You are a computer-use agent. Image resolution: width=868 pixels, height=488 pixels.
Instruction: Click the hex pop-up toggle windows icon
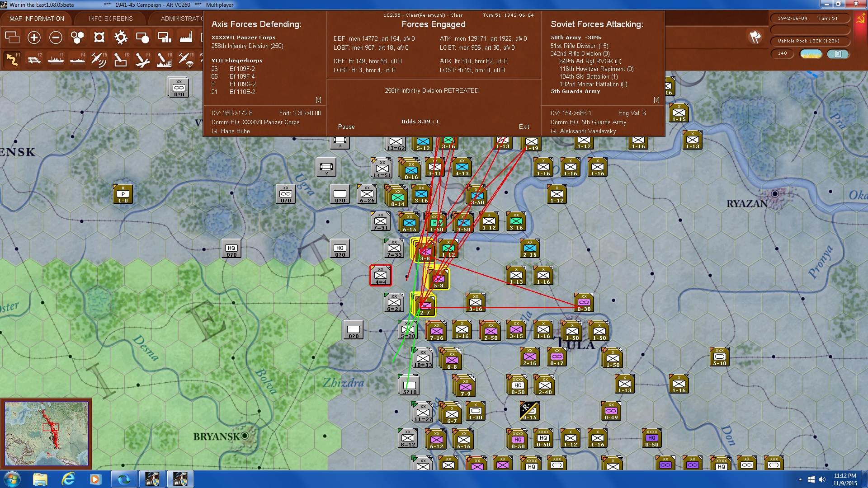click(x=12, y=38)
